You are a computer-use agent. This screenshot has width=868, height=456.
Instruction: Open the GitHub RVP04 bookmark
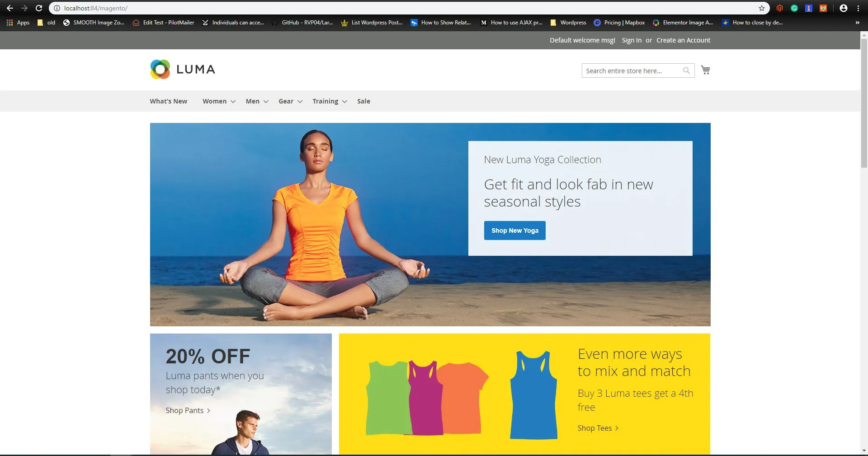(x=302, y=23)
